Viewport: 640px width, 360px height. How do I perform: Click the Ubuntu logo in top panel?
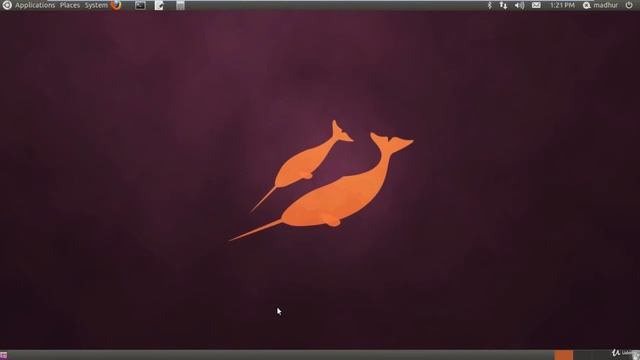click(x=7, y=5)
